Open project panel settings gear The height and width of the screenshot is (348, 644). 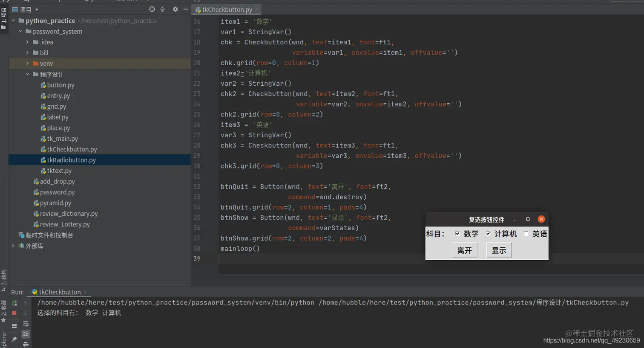pos(175,9)
